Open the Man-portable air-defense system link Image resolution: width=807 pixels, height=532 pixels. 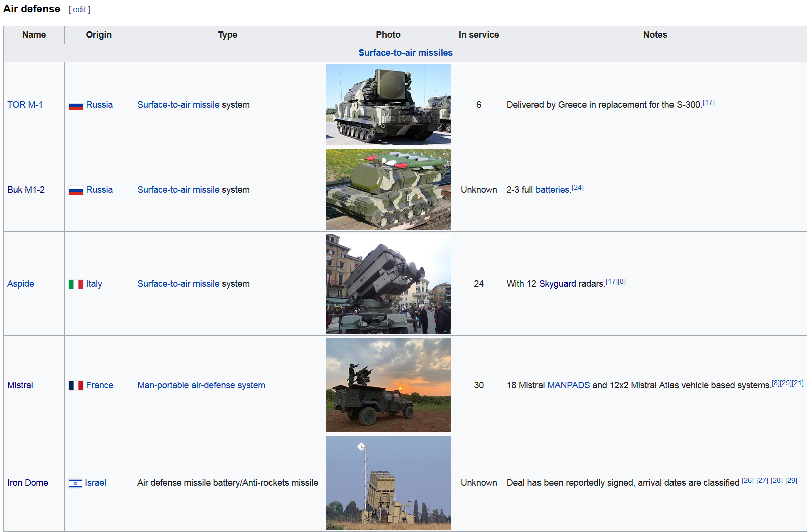point(201,385)
